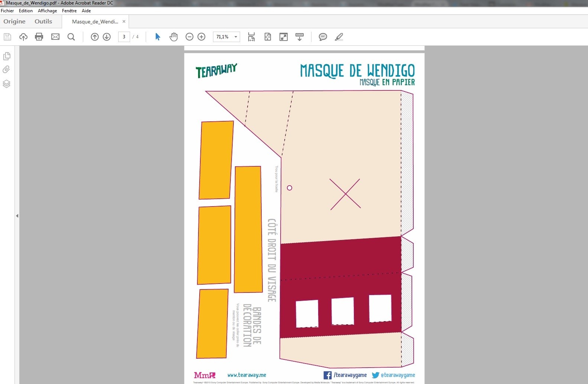Click the page number input field
This screenshot has height=384, width=588.
pos(124,37)
